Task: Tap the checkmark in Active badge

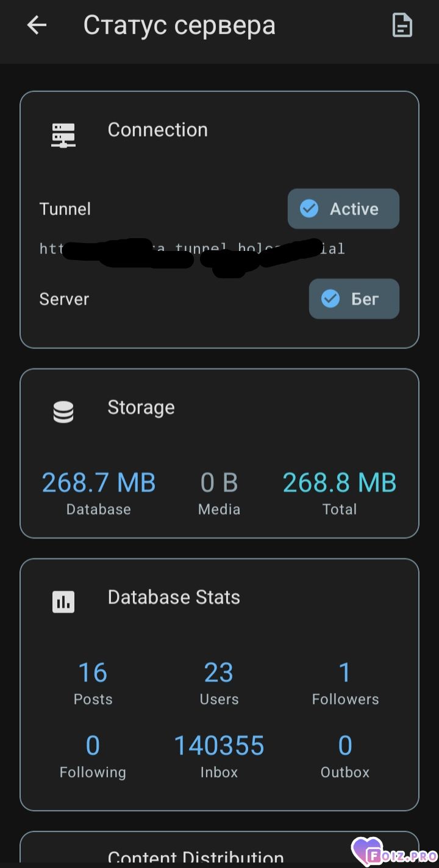Action: coord(309,209)
